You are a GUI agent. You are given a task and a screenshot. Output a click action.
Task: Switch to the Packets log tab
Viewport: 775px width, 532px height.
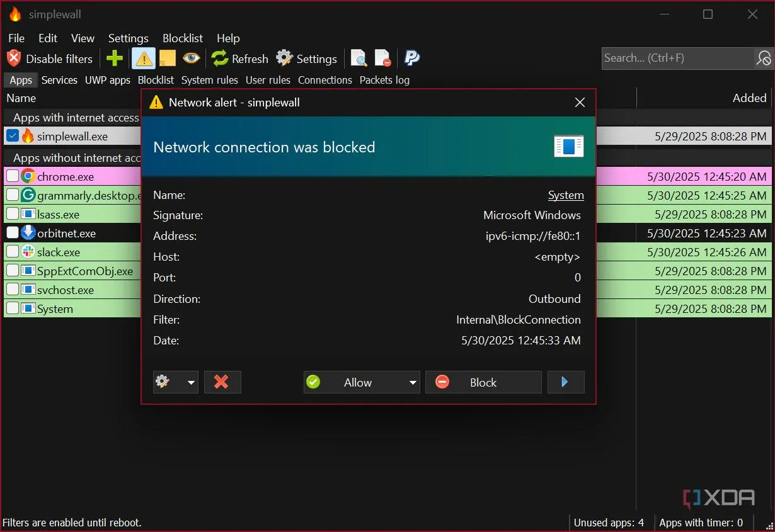(x=384, y=80)
